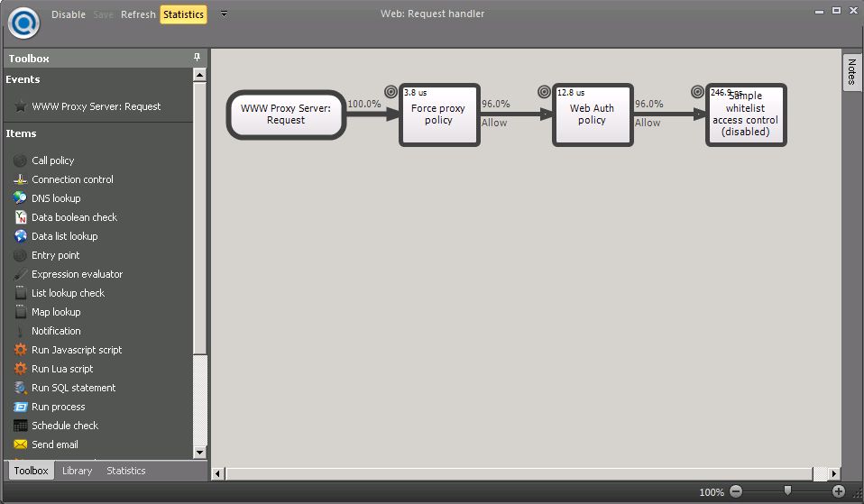This screenshot has height=504, width=864.
Task: Click the Web: Request handler title
Action: coord(433,14)
